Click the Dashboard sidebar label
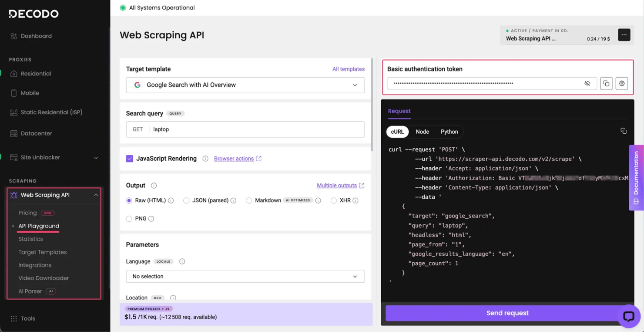Screen dimensions: 644x332 pyautogui.click(x=36, y=36)
